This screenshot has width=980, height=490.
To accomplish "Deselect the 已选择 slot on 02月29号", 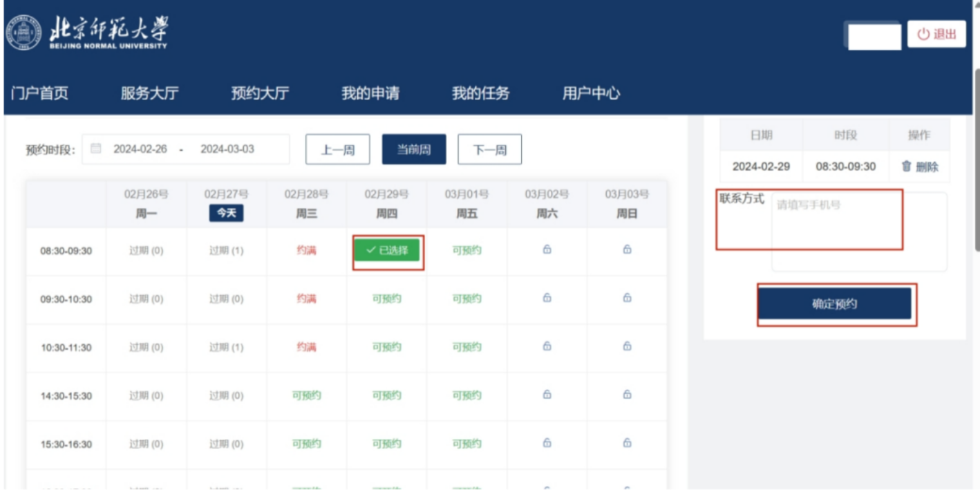I will pyautogui.click(x=387, y=250).
